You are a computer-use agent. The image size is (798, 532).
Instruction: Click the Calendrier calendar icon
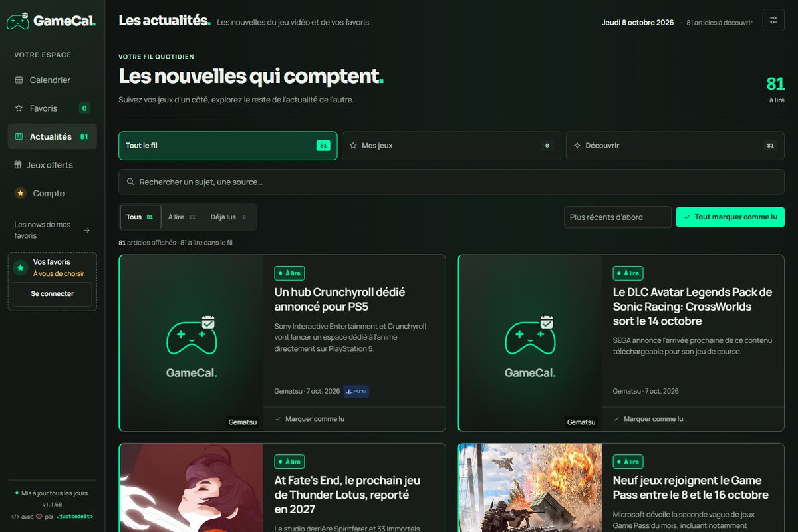(19, 80)
